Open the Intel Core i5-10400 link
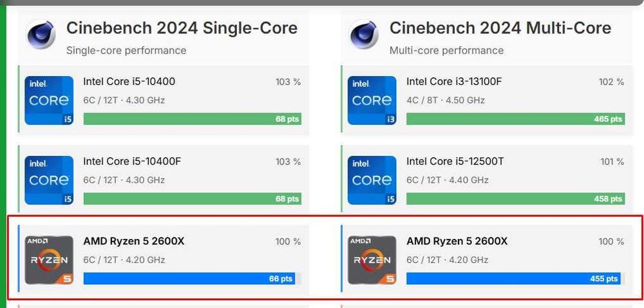 (x=129, y=82)
